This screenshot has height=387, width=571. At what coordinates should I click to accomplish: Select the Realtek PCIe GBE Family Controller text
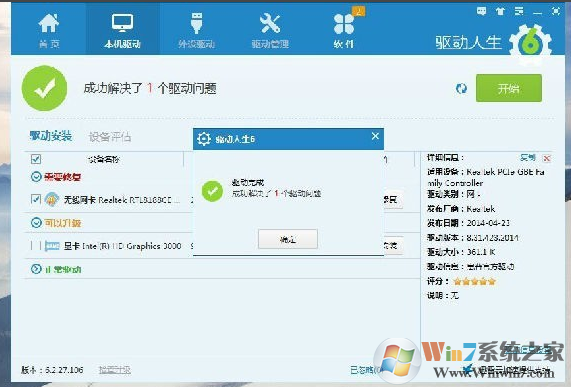click(486, 177)
